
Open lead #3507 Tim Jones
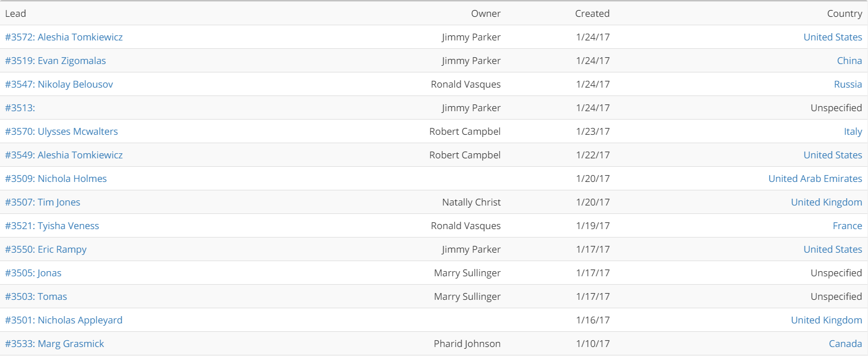click(43, 202)
